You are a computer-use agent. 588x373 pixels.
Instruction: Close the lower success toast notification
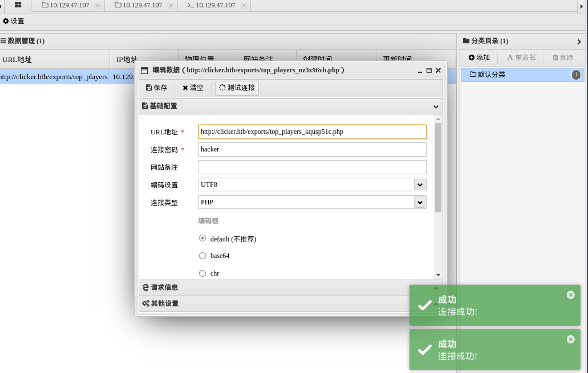(x=570, y=339)
